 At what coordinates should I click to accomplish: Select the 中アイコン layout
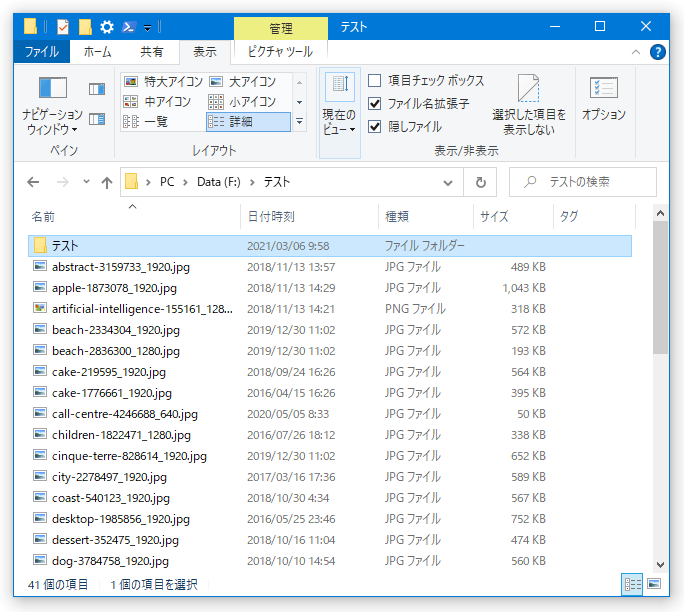[x=157, y=102]
